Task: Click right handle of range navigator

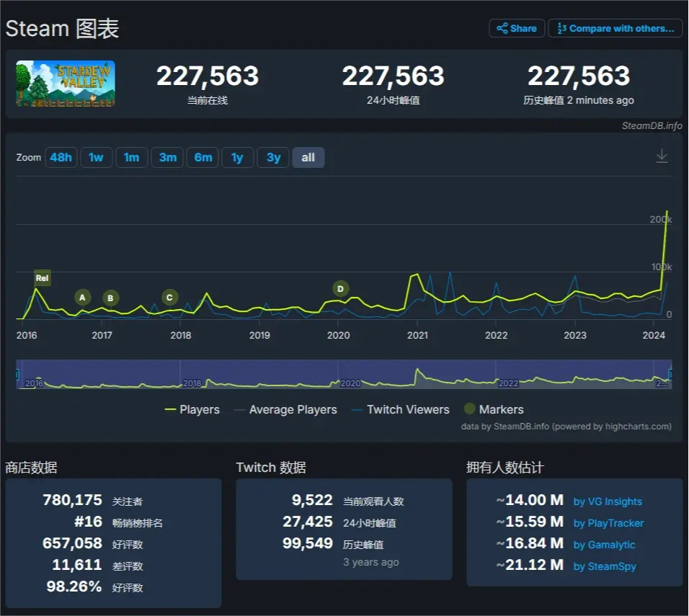Action: (670, 375)
